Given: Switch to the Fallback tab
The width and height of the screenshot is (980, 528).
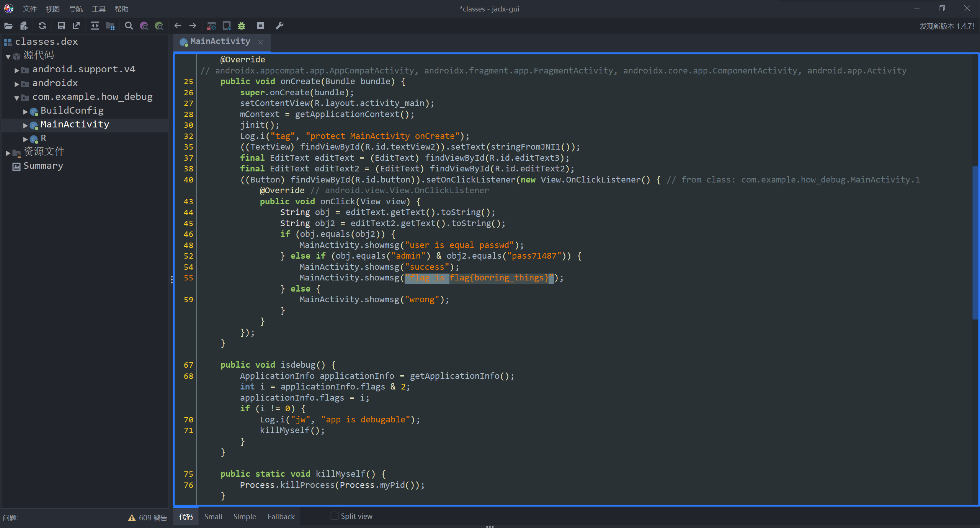Looking at the screenshot, I should tap(281, 517).
